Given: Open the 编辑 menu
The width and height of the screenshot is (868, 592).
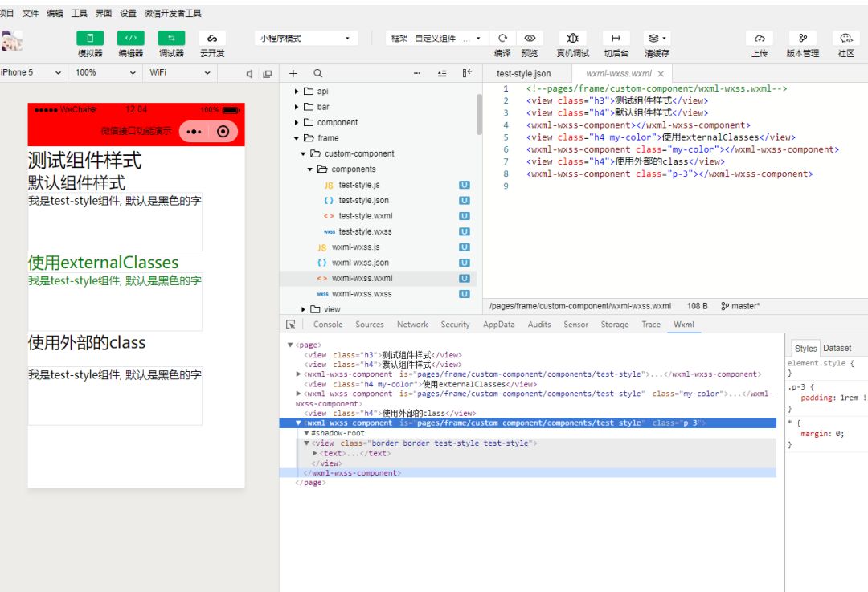Looking at the screenshot, I should point(55,14).
